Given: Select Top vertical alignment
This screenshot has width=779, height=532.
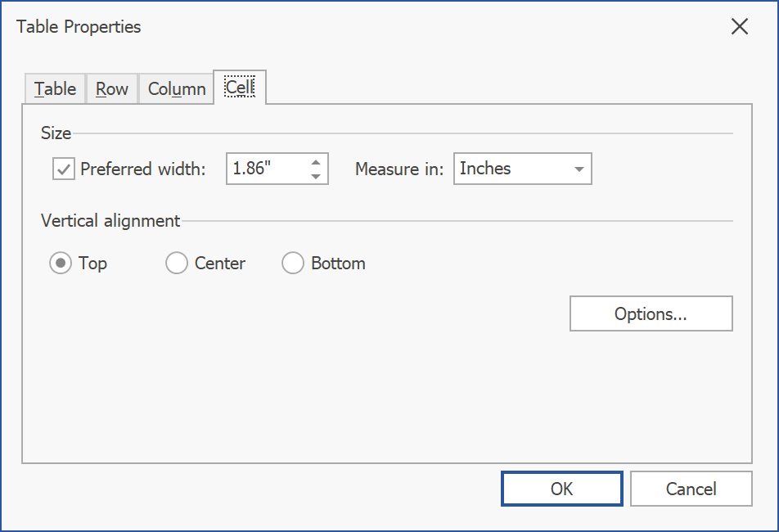Looking at the screenshot, I should click(x=61, y=264).
